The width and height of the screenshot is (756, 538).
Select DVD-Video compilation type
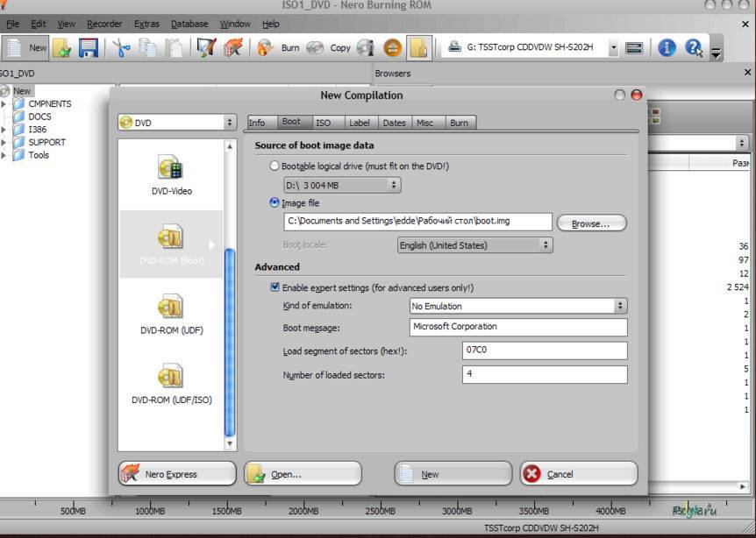click(x=171, y=174)
